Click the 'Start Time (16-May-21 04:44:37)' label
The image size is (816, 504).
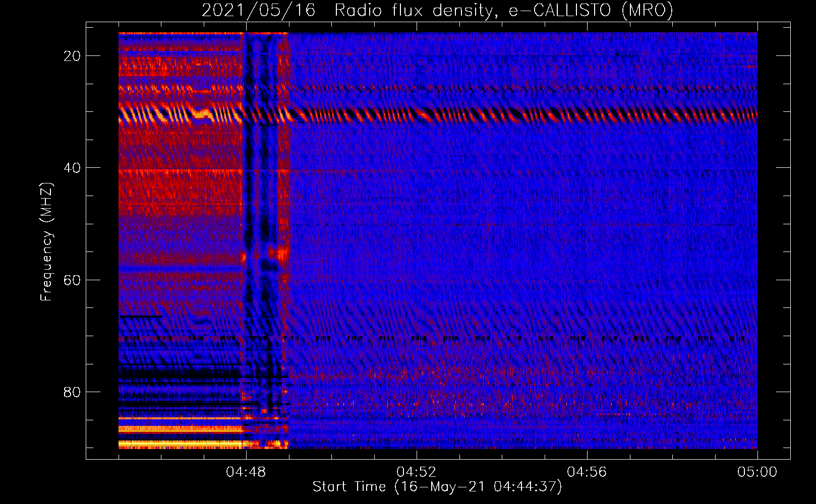click(x=437, y=487)
